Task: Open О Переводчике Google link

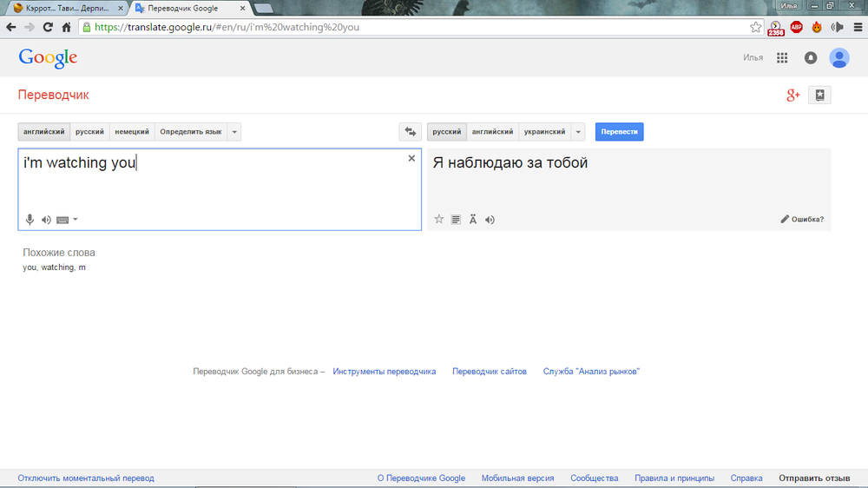Action: 421,478
